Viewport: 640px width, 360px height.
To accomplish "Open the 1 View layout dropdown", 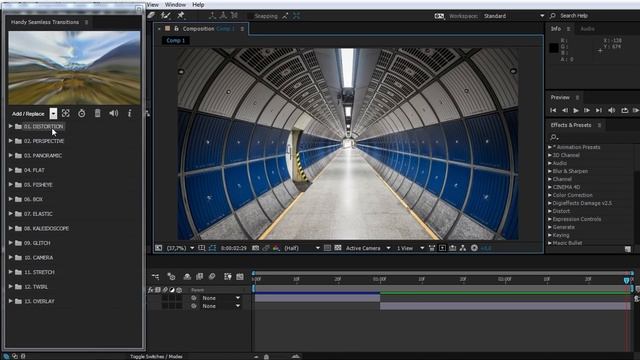I will pyautogui.click(x=410, y=248).
